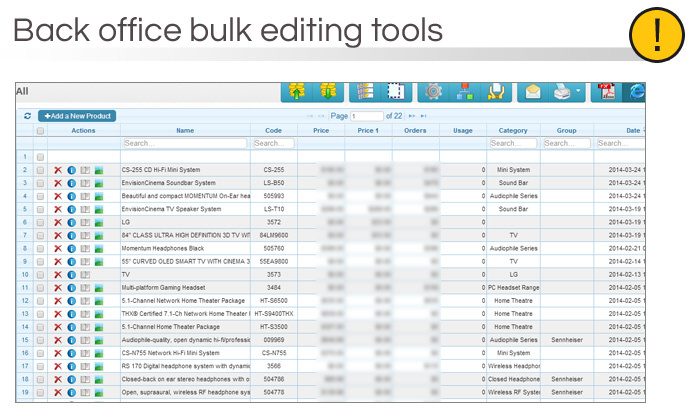Jump to the last page of the grid
The image size is (688, 419).
pyautogui.click(x=424, y=117)
